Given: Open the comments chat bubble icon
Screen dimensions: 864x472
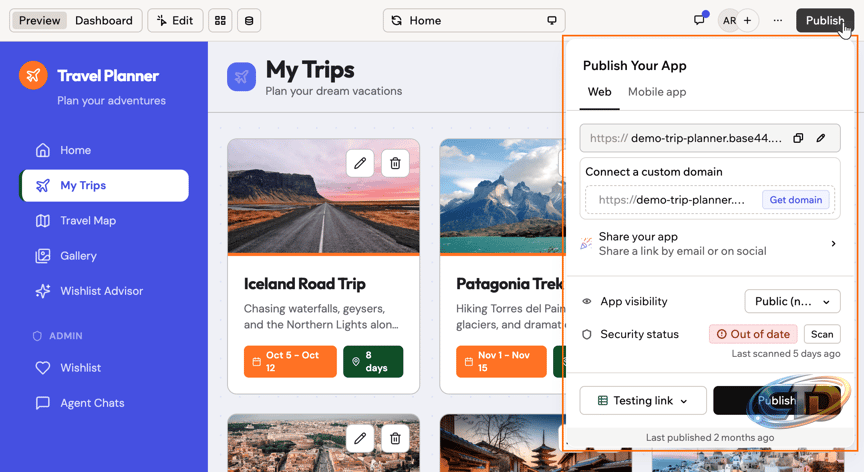Looking at the screenshot, I should pos(699,20).
